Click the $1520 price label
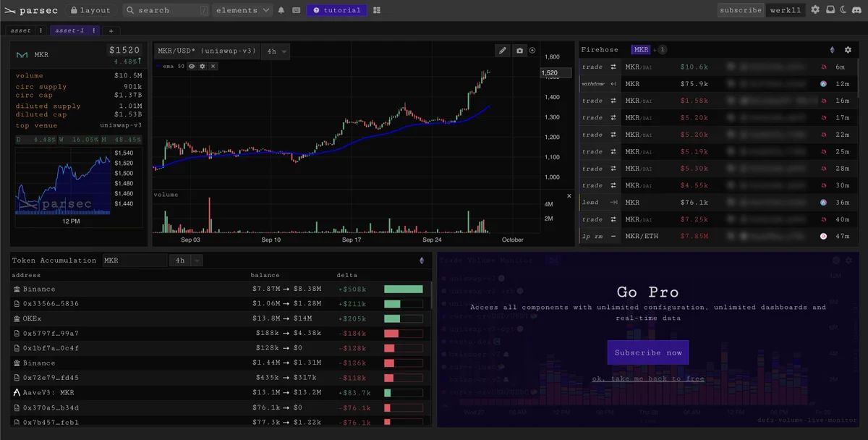The image size is (868, 440). coord(125,51)
